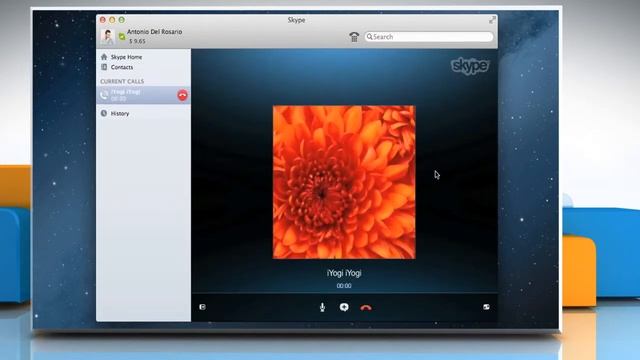Click the Skype Home house icon
Image resolution: width=640 pixels, height=360 pixels.
[x=104, y=57]
